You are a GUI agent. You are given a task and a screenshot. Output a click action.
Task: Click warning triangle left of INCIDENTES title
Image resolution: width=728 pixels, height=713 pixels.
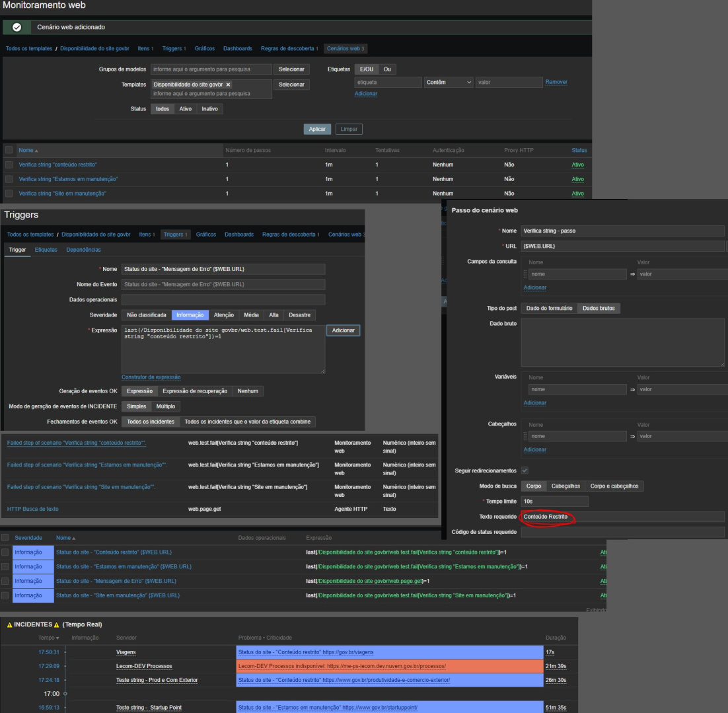pos(9,625)
